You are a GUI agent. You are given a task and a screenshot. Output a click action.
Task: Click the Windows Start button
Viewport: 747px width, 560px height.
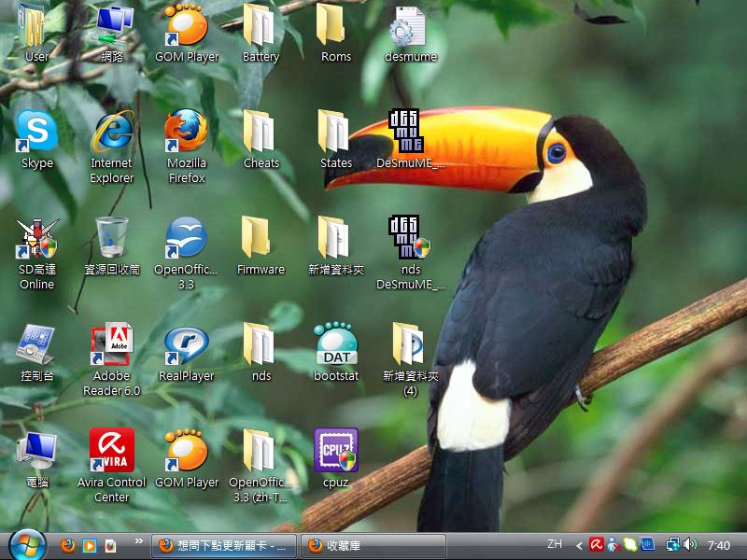click(27, 544)
